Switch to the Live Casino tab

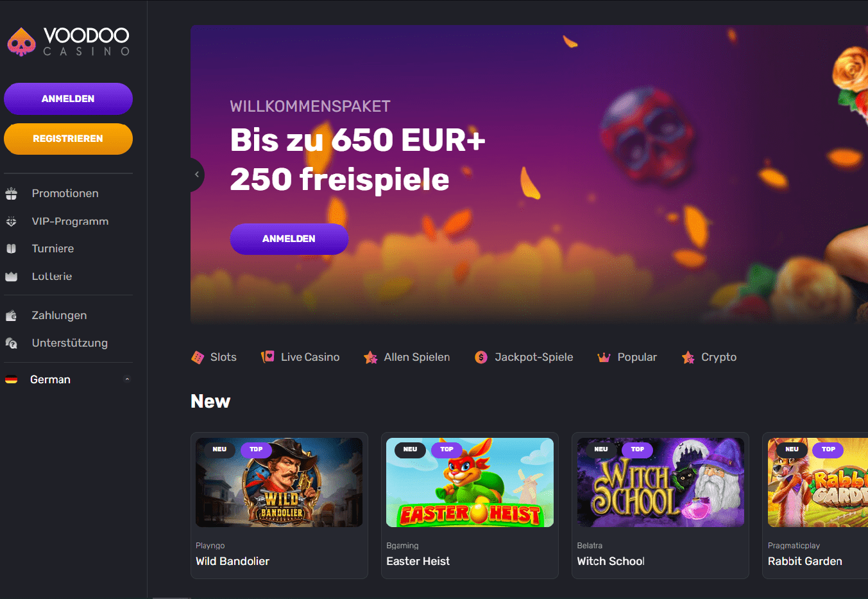300,357
